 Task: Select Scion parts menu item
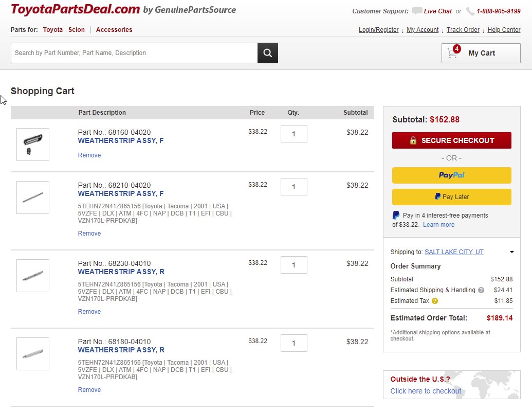point(77,30)
